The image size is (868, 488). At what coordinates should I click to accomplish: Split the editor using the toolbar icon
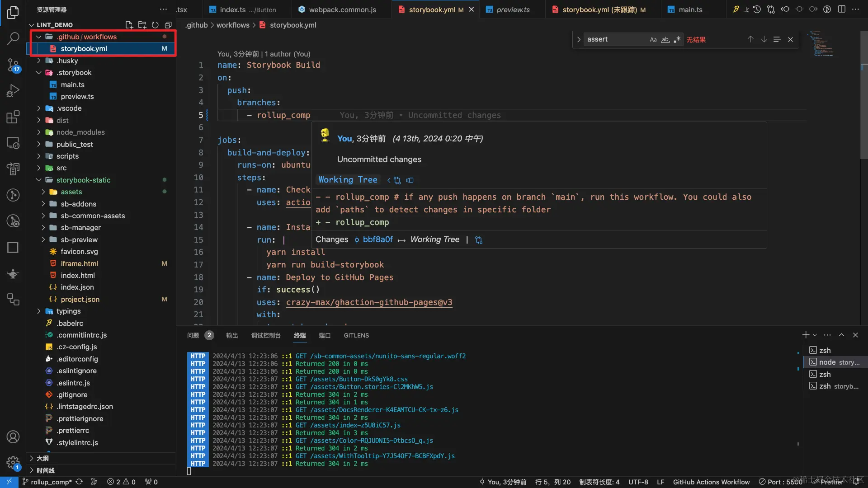[x=842, y=9]
